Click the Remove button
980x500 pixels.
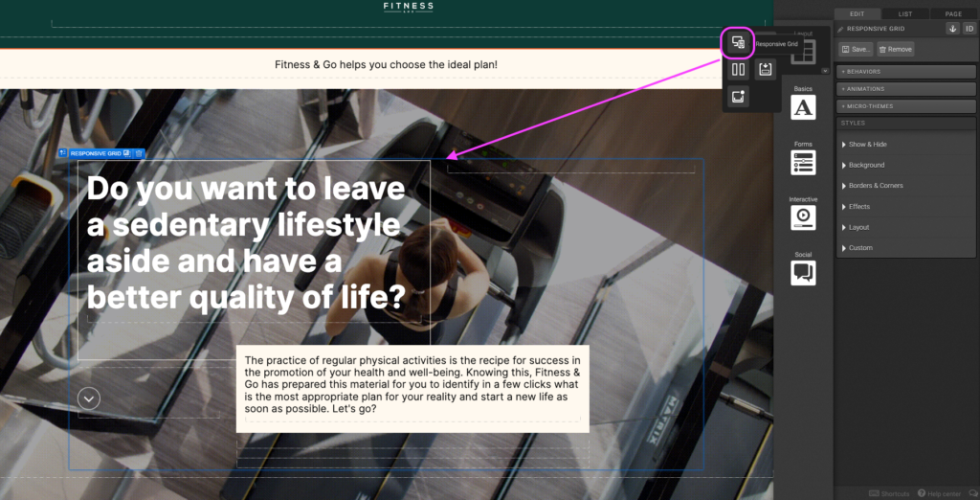(x=895, y=49)
